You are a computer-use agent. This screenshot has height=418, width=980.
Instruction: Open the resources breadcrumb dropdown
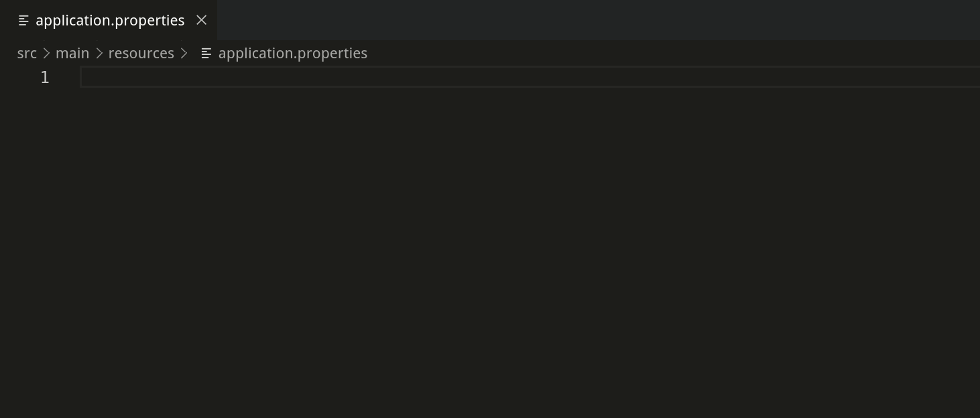141,53
